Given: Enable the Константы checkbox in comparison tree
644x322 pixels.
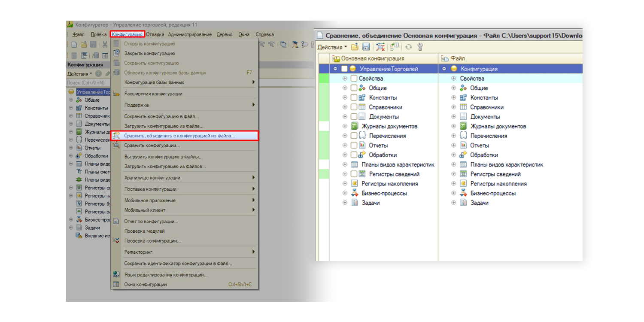Looking at the screenshot, I should tap(354, 98).
